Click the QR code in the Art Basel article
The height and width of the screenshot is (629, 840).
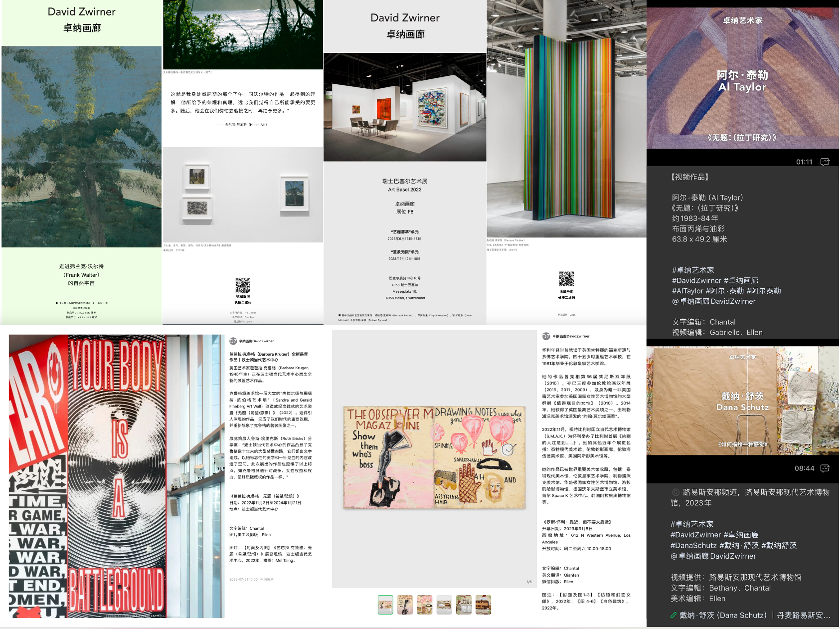point(566,279)
